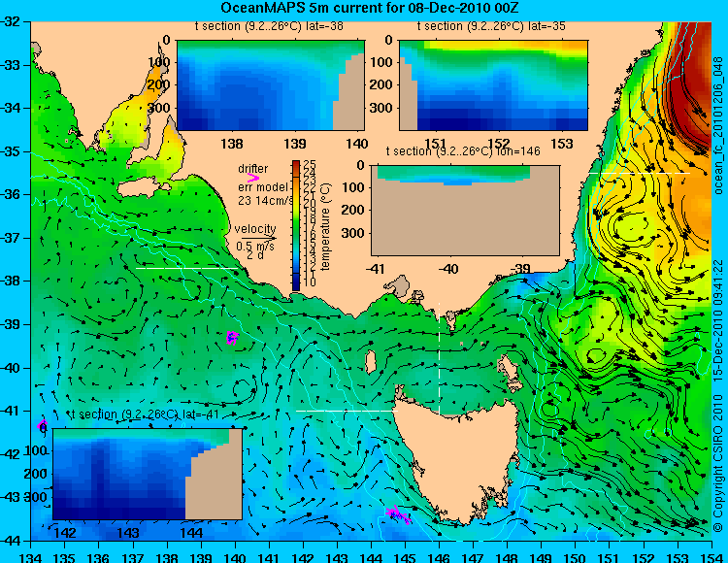Click King Island in Bass Strait
Screen dimensions: 728x563
pyautogui.click(x=370, y=362)
